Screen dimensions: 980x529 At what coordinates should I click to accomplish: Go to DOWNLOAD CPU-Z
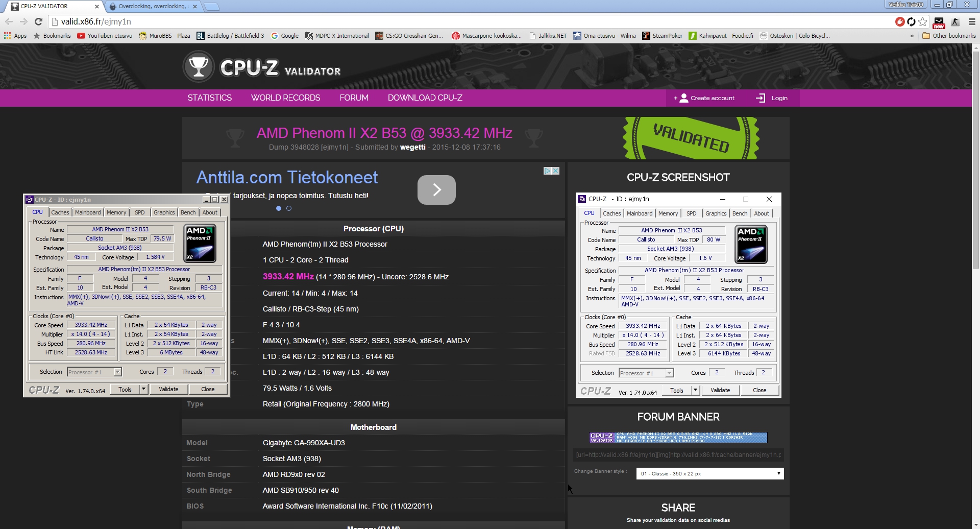(x=425, y=98)
